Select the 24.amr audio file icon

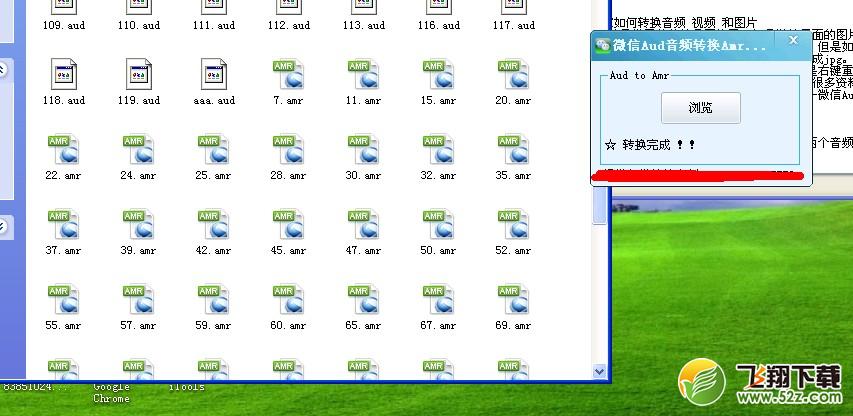point(138,149)
